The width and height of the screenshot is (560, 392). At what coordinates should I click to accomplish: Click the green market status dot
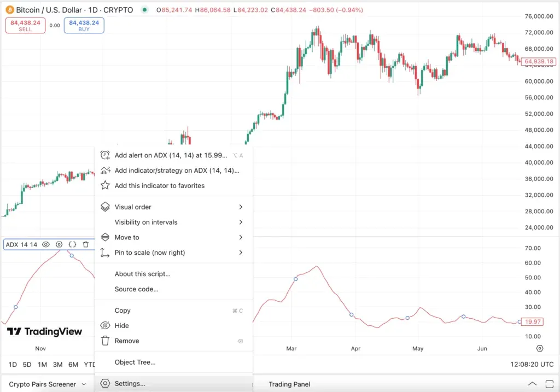(144, 10)
